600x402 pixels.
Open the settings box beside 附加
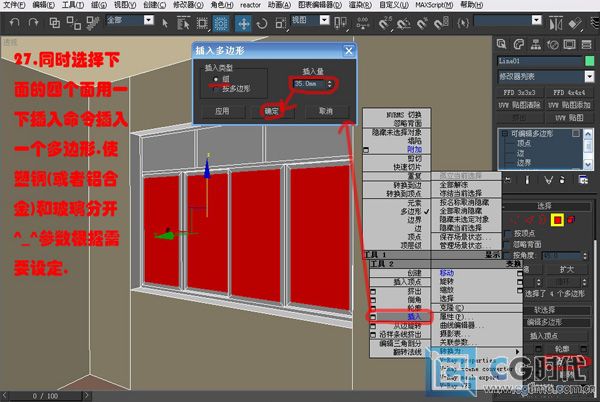click(x=366, y=150)
